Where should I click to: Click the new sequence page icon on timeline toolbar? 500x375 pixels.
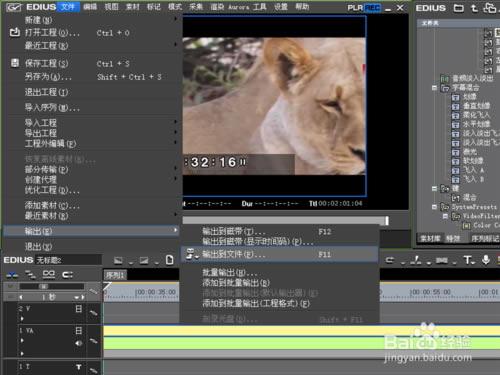point(169,260)
